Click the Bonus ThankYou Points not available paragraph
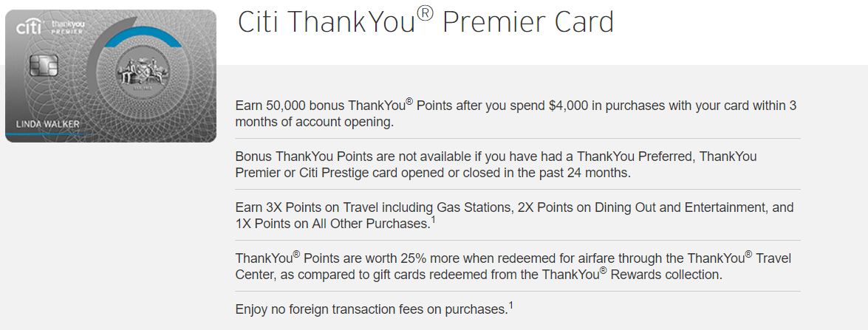 [496, 164]
